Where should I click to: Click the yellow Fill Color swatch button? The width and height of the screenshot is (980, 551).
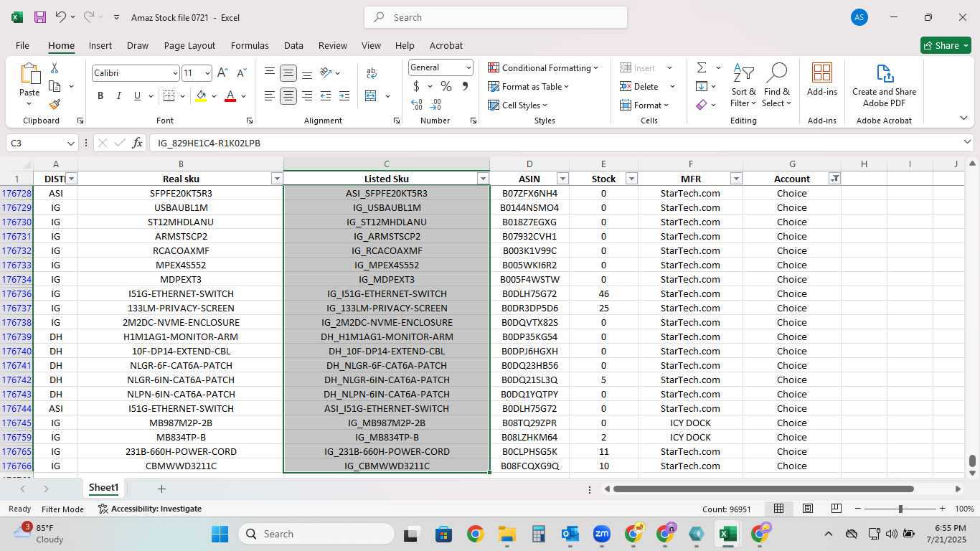pyautogui.click(x=201, y=96)
